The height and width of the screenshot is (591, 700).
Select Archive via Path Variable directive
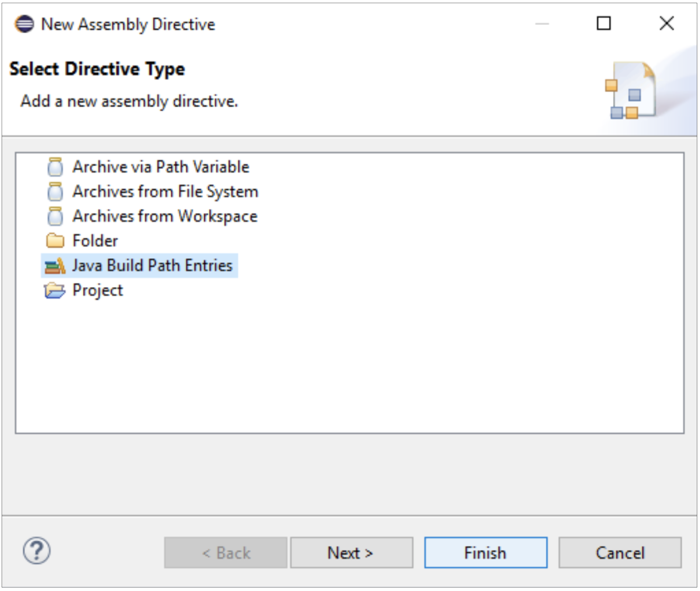(x=161, y=167)
